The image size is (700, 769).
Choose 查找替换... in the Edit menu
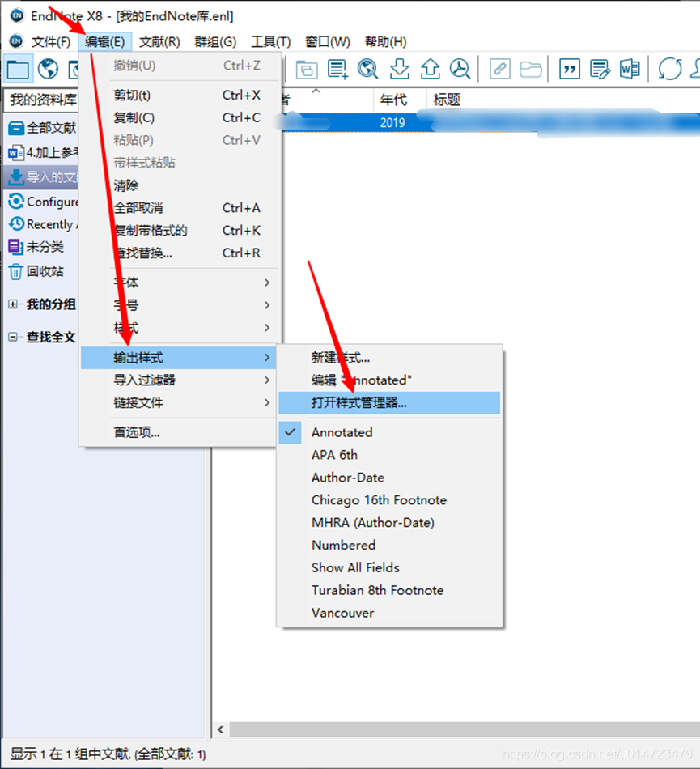(x=179, y=253)
